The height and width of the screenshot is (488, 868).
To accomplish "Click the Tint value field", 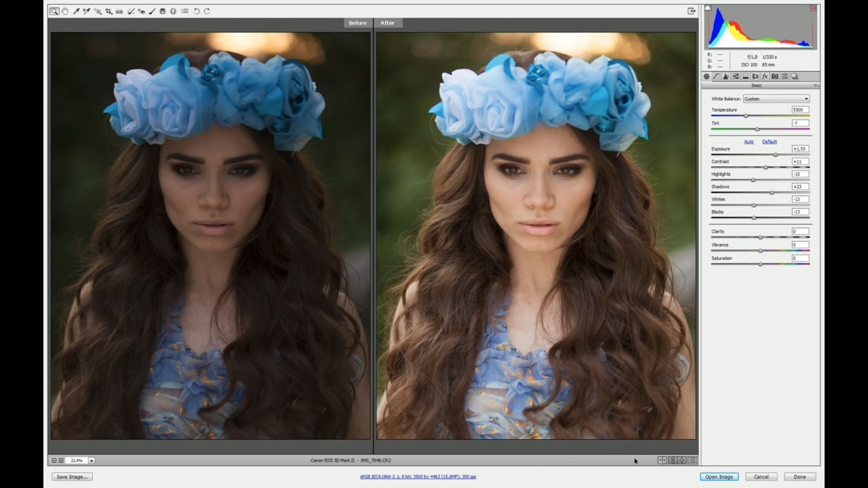I will (x=800, y=123).
